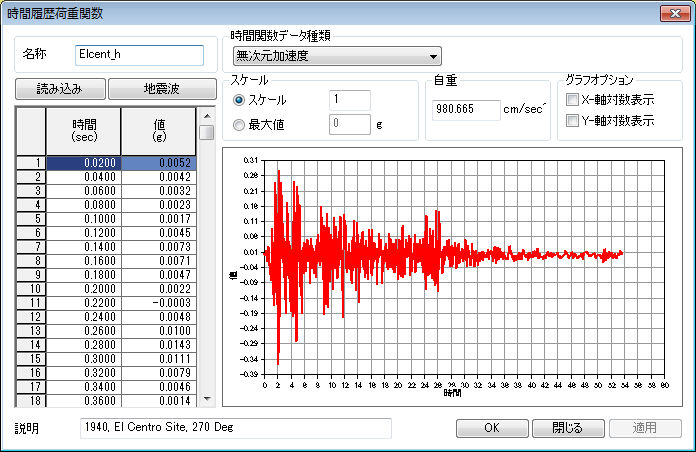696x452 pixels.
Task: Select time cell 0.0400
Action: click(x=83, y=177)
